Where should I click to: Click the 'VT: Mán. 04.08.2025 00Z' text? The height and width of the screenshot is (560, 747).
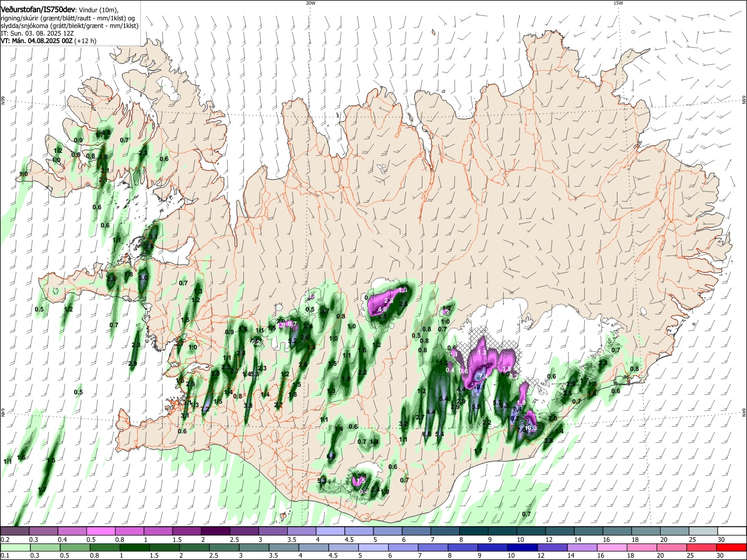pos(36,41)
